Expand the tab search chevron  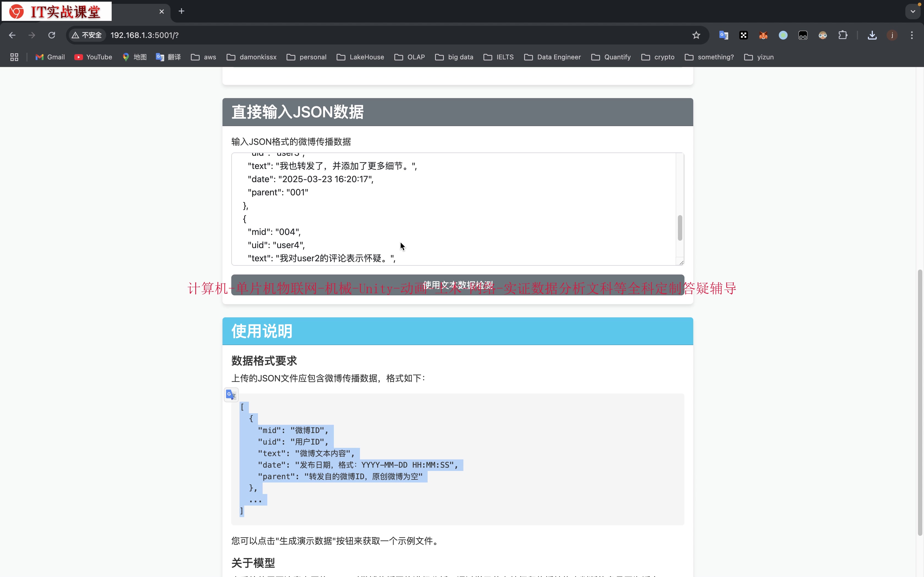[x=913, y=12]
